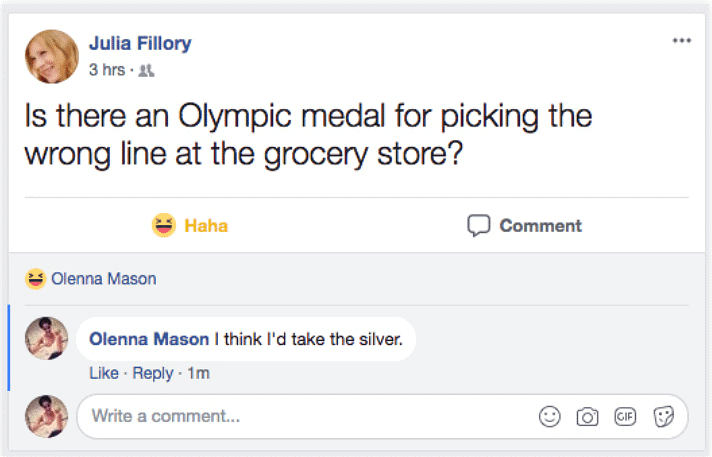Open the sticker picker icon
This screenshot has width=712, height=457.
tap(663, 416)
